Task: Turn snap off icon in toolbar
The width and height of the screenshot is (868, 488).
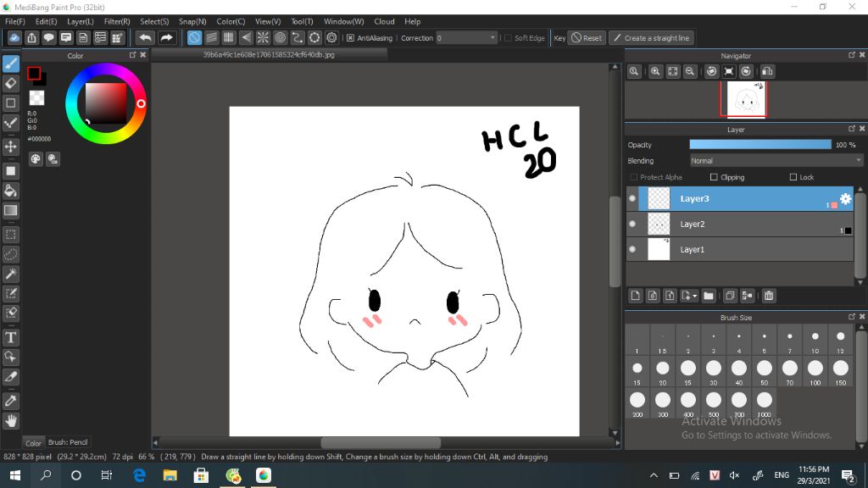Action: point(194,37)
